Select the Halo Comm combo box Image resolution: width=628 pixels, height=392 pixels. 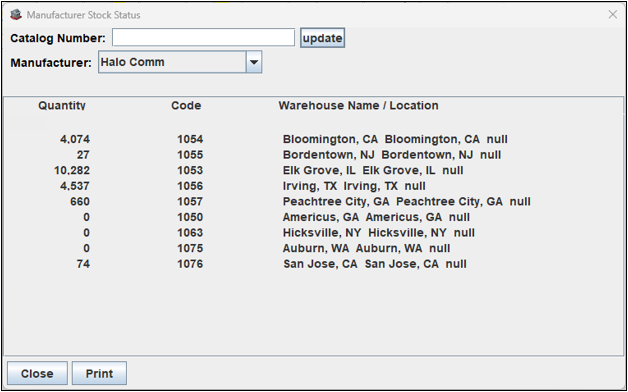pos(180,62)
